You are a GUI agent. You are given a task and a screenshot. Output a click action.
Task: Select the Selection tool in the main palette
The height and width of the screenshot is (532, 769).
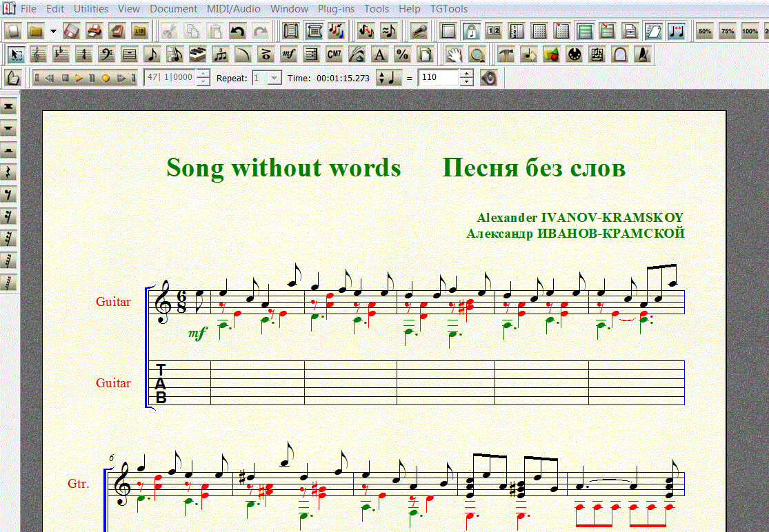pyautogui.click(x=16, y=54)
